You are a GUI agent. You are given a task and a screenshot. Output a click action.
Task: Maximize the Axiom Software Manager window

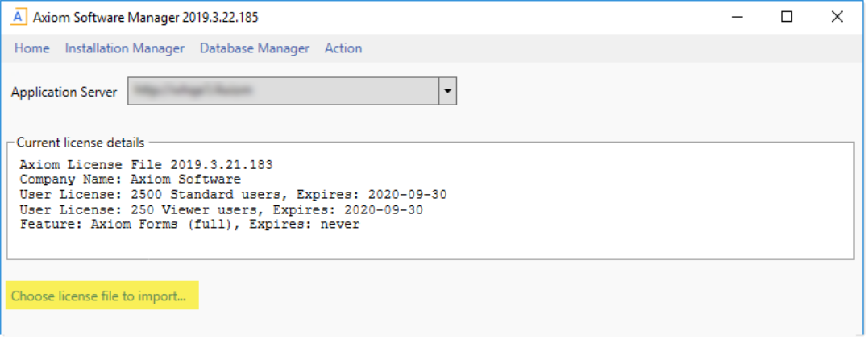(x=787, y=17)
